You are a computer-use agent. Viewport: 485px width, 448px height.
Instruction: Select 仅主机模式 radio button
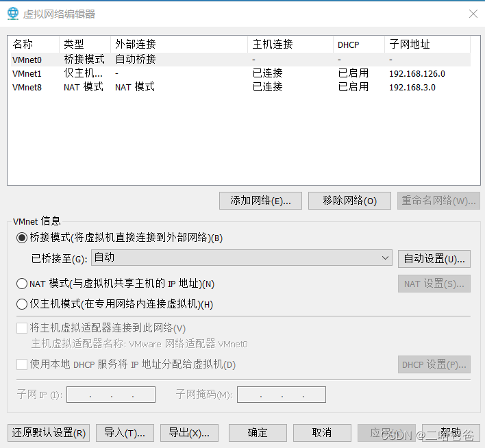pos(22,304)
